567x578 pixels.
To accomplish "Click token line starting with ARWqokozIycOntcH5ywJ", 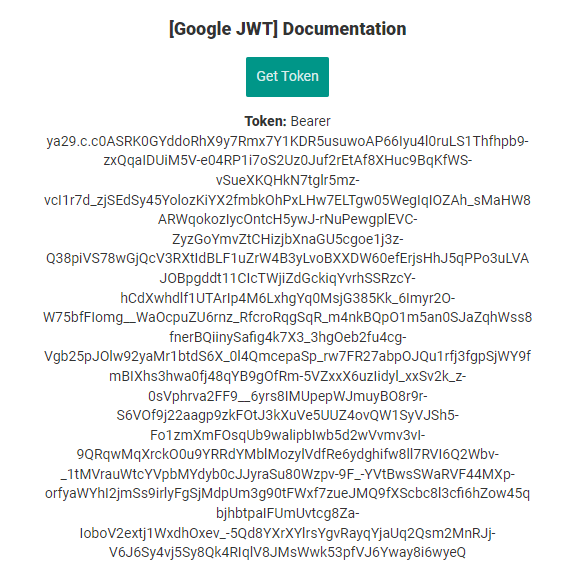I will pyautogui.click(x=288, y=219).
